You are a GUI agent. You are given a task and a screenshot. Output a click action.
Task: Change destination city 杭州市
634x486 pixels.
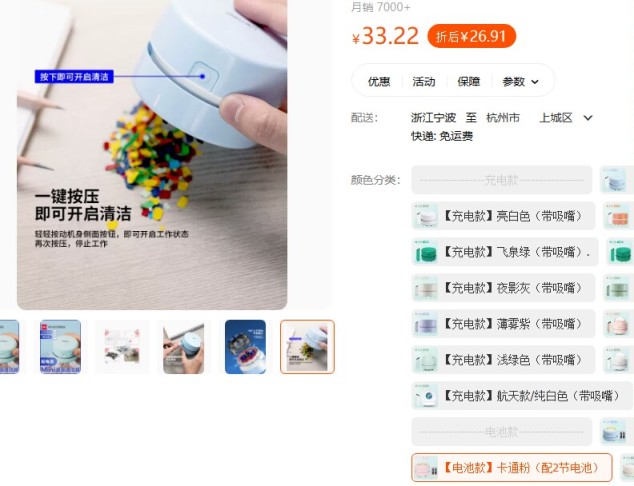tap(503, 118)
